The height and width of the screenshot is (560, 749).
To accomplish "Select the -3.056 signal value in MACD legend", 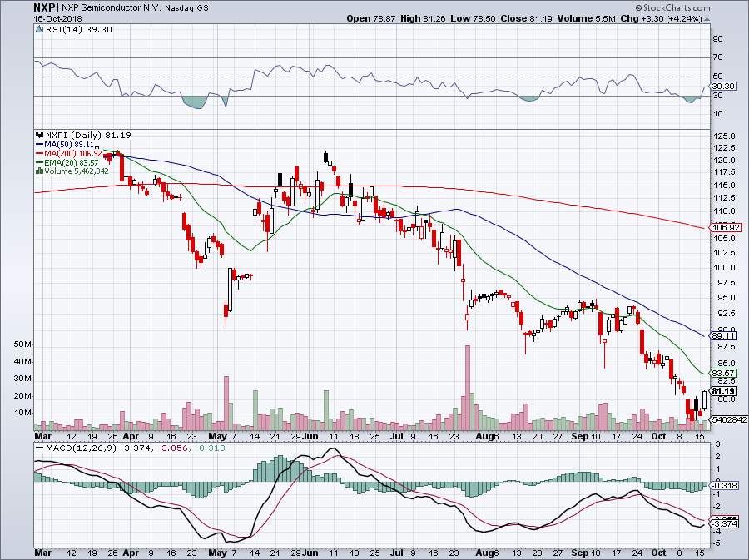I will tap(172, 448).
